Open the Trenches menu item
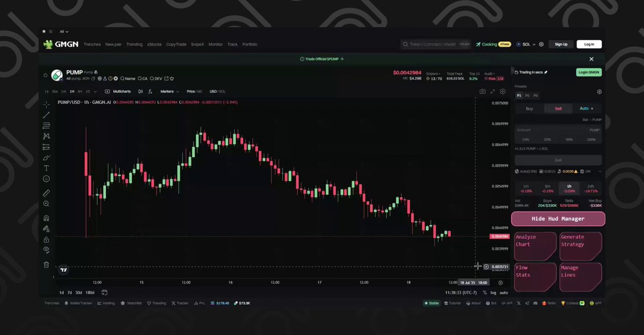Image resolution: width=644 pixels, height=335 pixels. click(92, 44)
